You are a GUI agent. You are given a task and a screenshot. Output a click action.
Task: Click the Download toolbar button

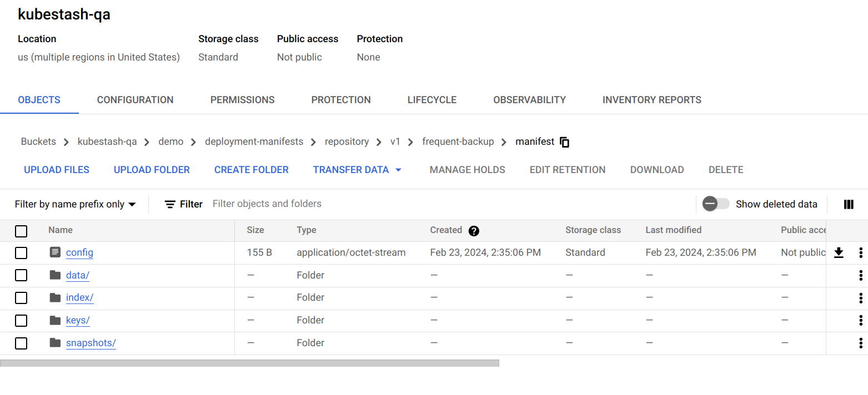(657, 170)
